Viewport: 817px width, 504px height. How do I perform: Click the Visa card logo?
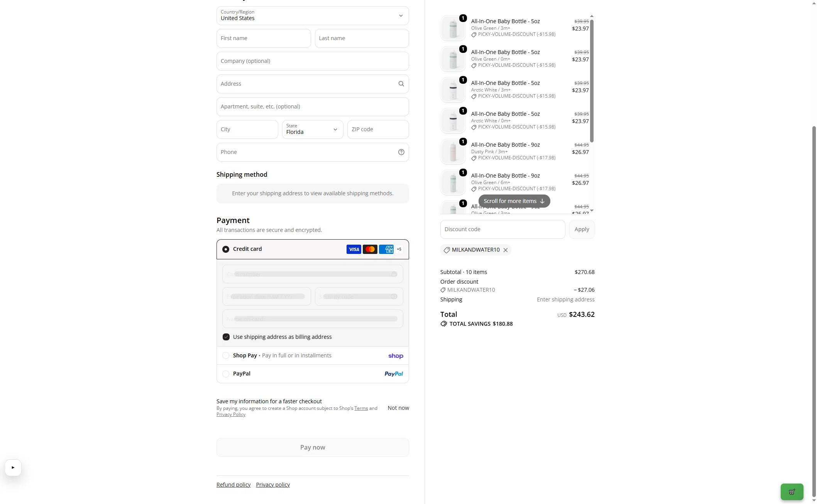[x=354, y=249]
